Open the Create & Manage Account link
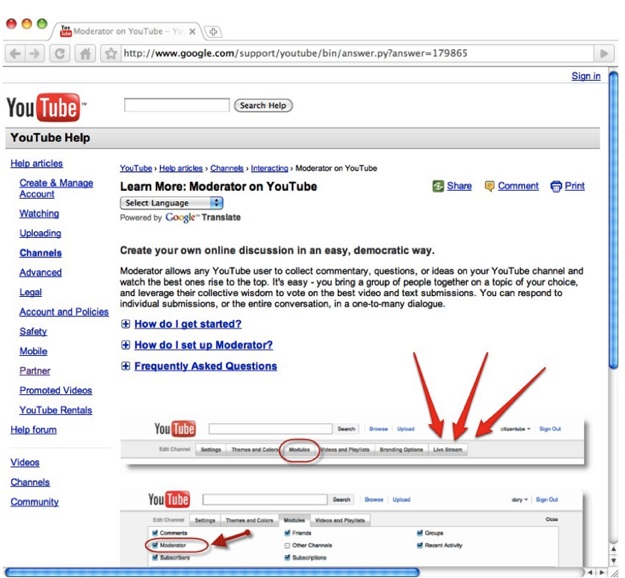 coord(56,189)
